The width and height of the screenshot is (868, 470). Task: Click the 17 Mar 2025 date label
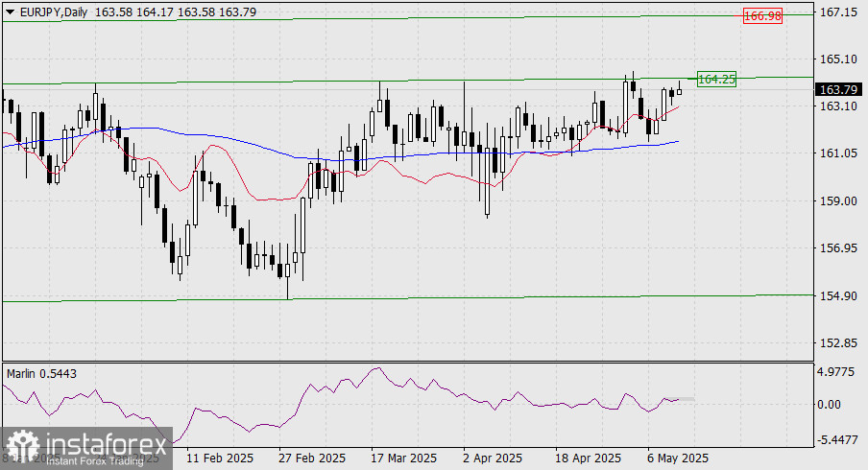point(403,458)
